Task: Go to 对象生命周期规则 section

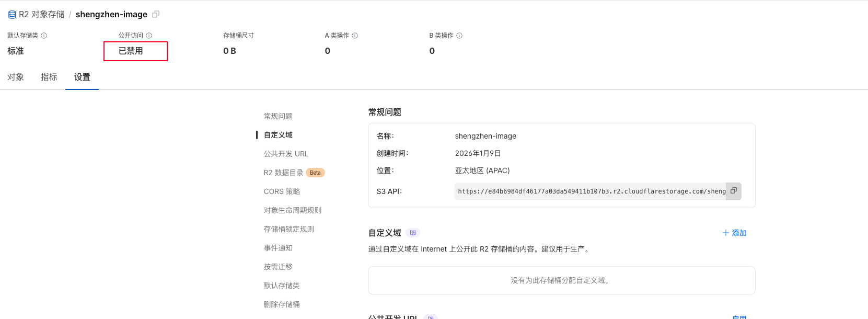Action: (292, 210)
